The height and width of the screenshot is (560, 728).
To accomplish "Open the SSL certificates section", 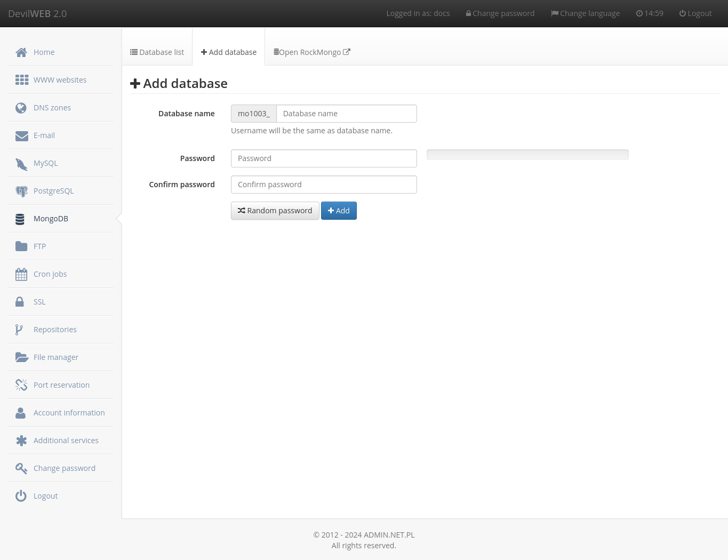I will (39, 301).
